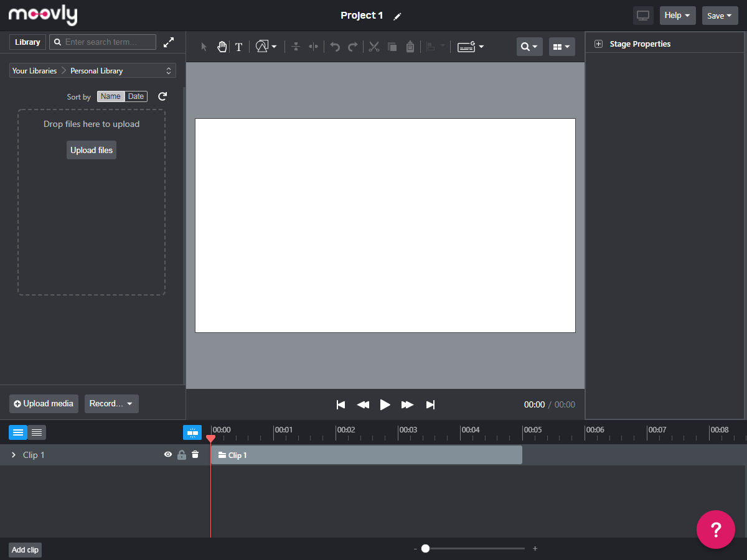Click the Add clip button
747x560 pixels.
pos(26,549)
